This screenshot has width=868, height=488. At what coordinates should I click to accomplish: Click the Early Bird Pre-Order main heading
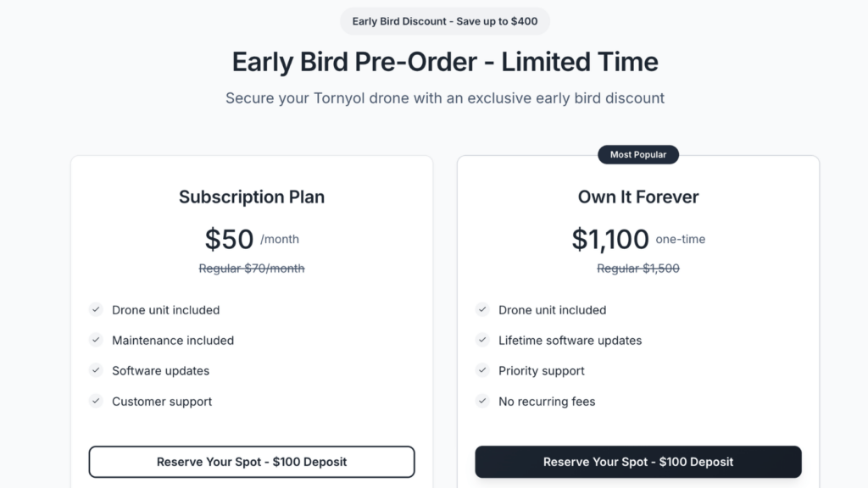click(444, 61)
